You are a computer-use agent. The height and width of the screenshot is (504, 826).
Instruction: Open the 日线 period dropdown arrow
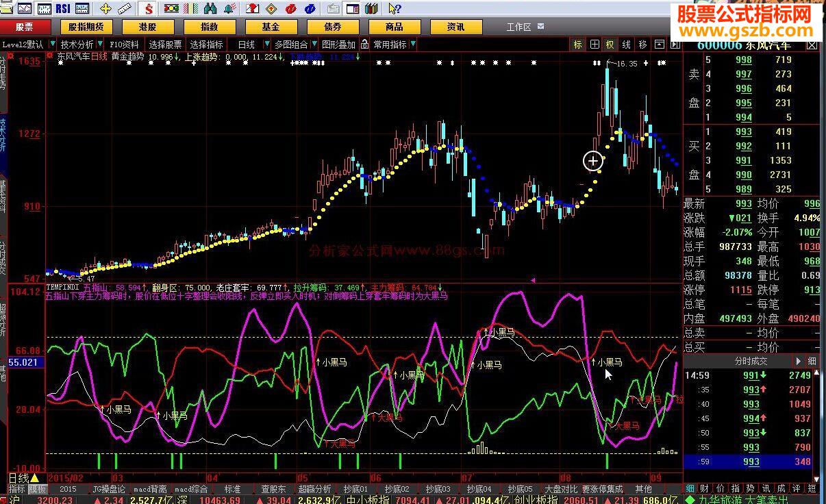tap(266, 45)
